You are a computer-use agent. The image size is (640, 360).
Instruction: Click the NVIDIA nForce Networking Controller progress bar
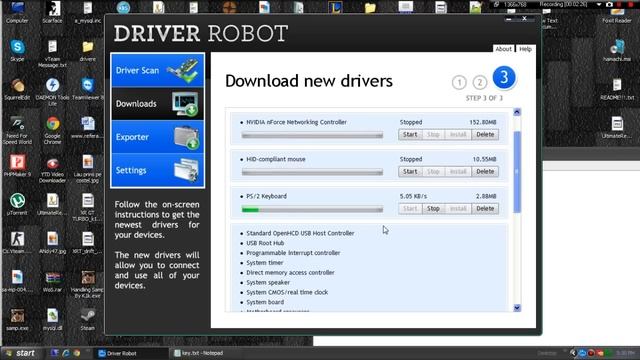312,135
